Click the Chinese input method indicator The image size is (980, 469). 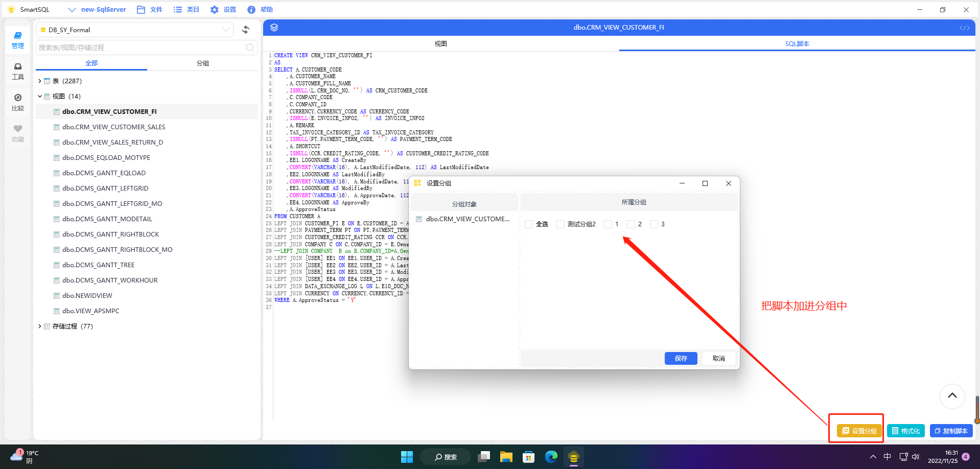(887, 457)
